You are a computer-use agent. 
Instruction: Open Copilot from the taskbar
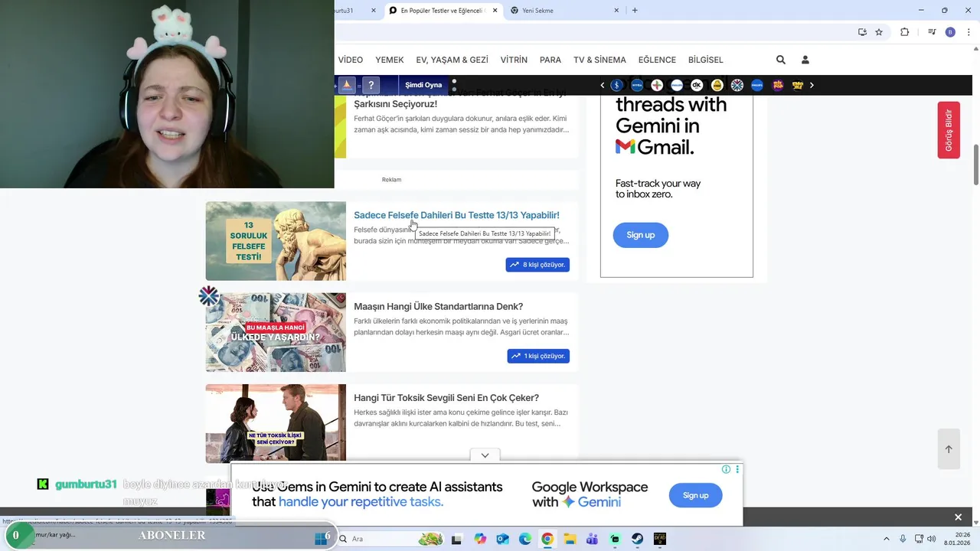tap(480, 539)
